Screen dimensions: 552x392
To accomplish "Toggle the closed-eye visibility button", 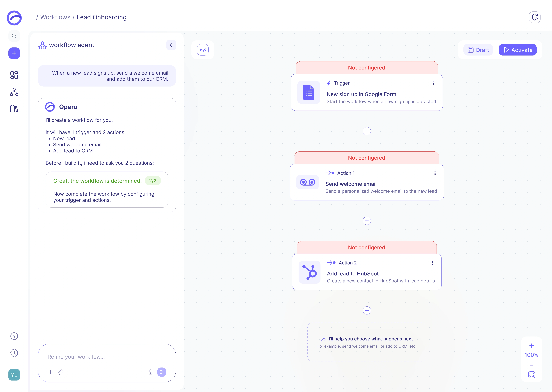I will click(x=202, y=50).
